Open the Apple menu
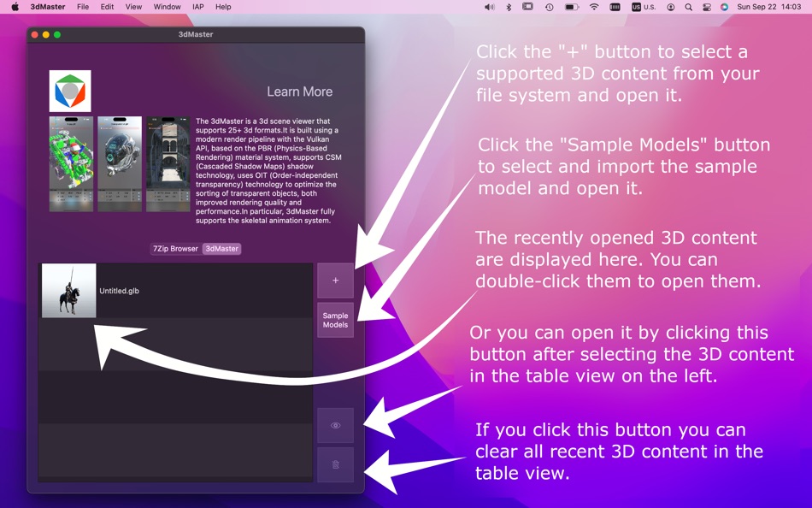 (15, 7)
